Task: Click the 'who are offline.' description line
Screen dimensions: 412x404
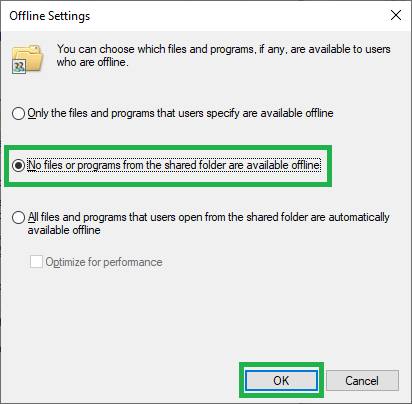Action: [x=92, y=62]
